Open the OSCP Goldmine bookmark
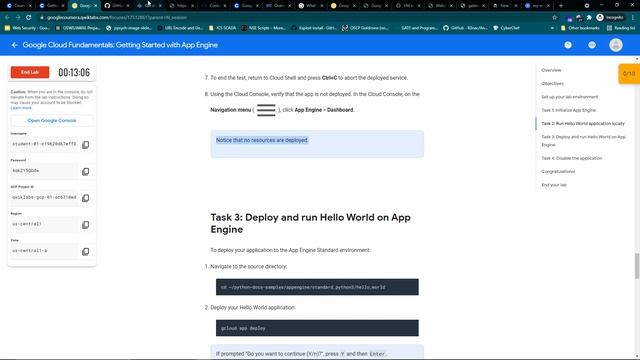 click(365, 28)
